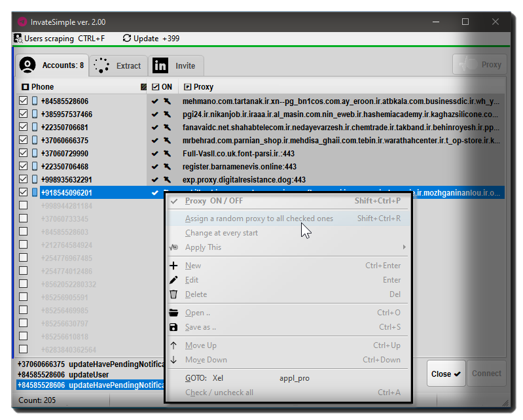This screenshot has width=523, height=420.
Task: Click the appl_pro GOTO link
Action: pyautogui.click(x=294, y=378)
